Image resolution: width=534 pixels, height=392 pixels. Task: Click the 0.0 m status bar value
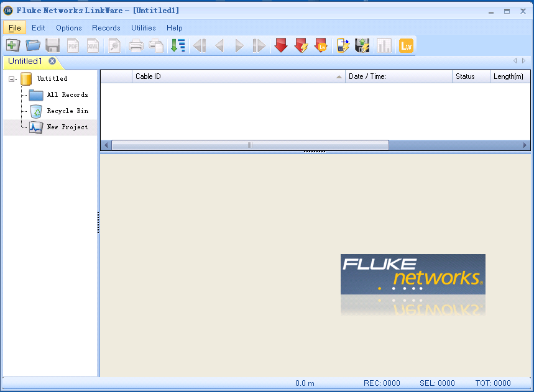[305, 383]
